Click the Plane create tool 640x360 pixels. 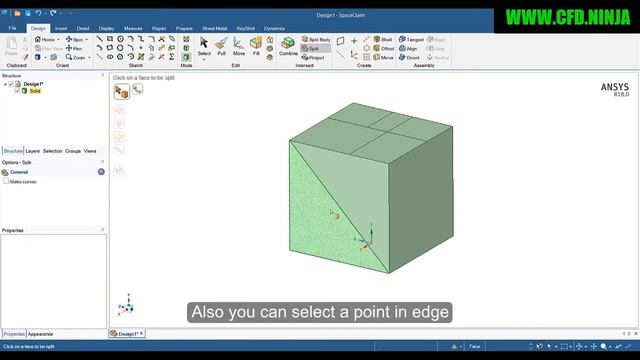tap(340, 40)
